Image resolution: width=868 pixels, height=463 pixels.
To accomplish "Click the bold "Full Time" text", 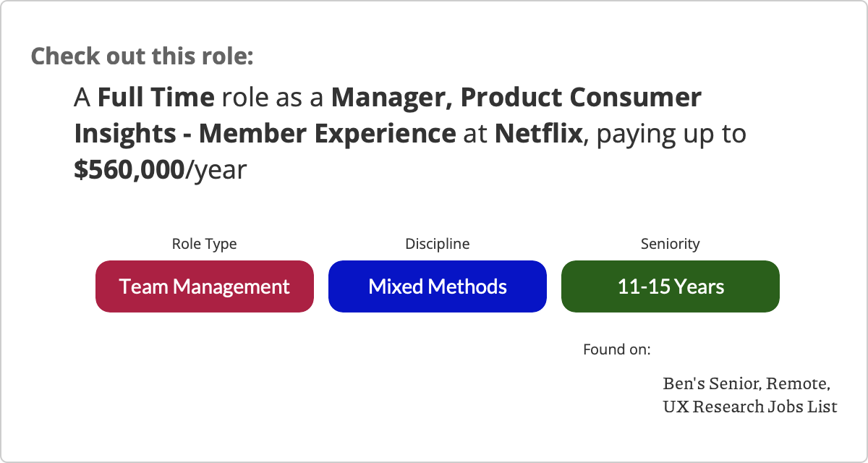I will pos(156,97).
